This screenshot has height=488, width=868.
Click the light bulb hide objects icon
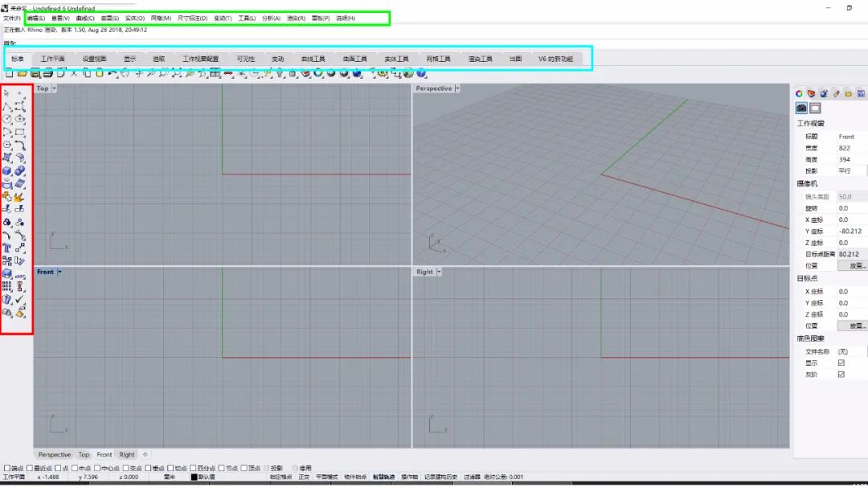(x=280, y=72)
